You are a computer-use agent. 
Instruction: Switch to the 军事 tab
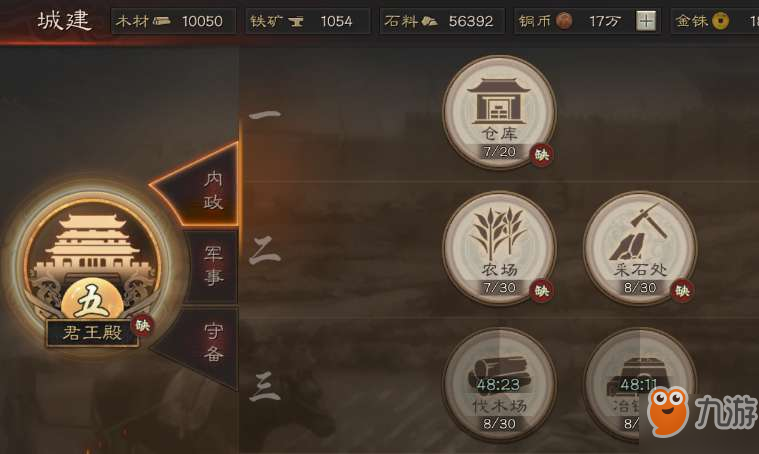pyautogui.click(x=213, y=266)
